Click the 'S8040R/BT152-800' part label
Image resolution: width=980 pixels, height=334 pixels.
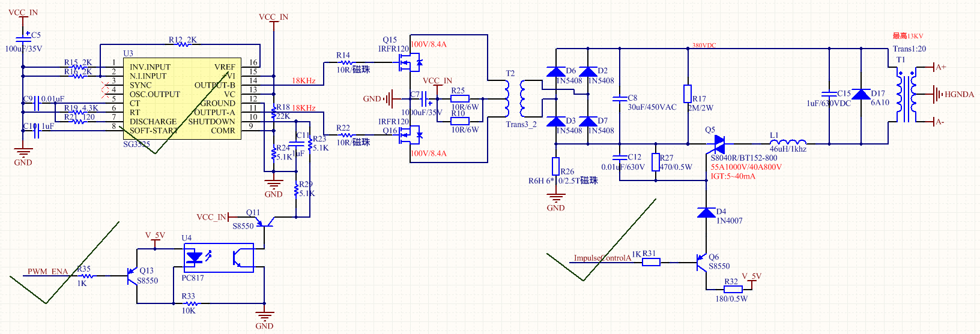[744, 158]
